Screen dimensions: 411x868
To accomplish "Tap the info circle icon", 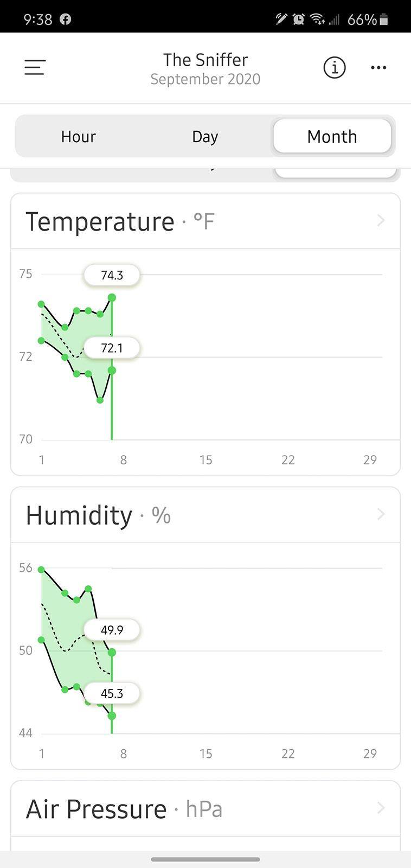I will [x=335, y=68].
